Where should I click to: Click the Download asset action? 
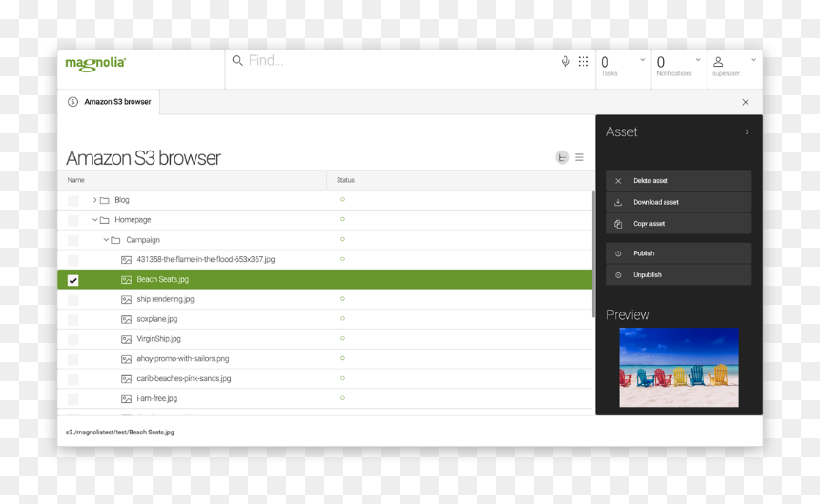click(x=679, y=202)
